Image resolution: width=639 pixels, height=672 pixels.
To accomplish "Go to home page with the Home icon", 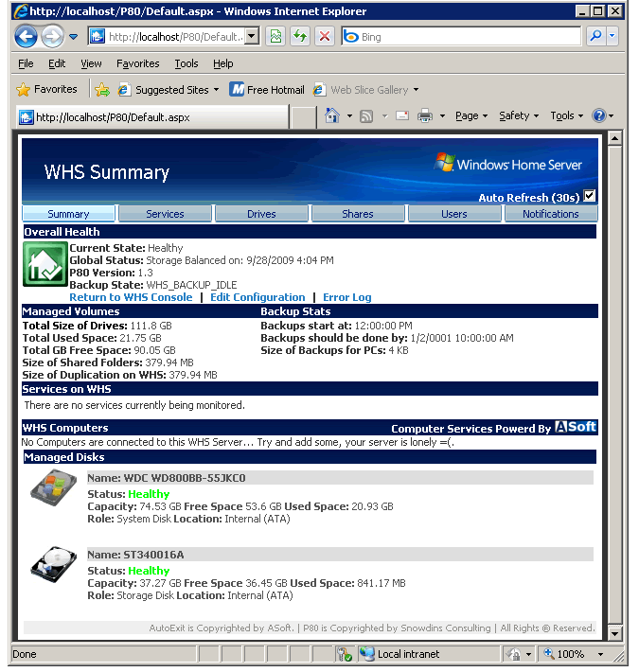I will (x=332, y=115).
